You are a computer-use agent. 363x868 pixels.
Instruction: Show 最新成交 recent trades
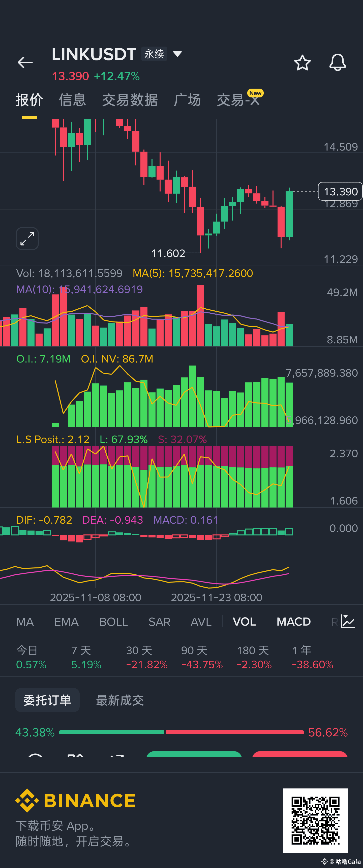[120, 700]
